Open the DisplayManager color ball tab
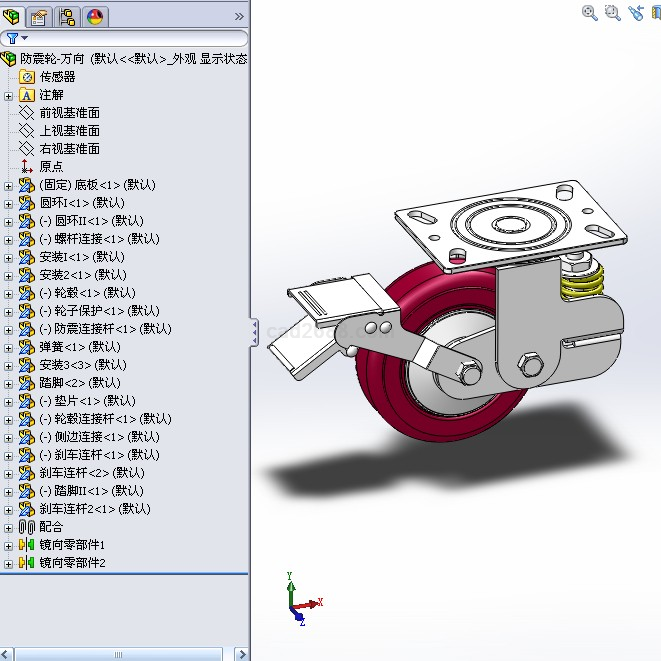The height and width of the screenshot is (661, 661). click(x=95, y=16)
